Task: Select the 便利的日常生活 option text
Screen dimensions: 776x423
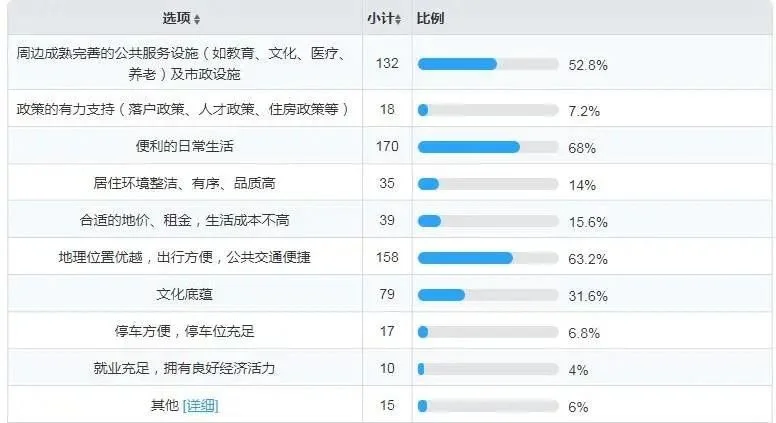Action: (x=185, y=146)
